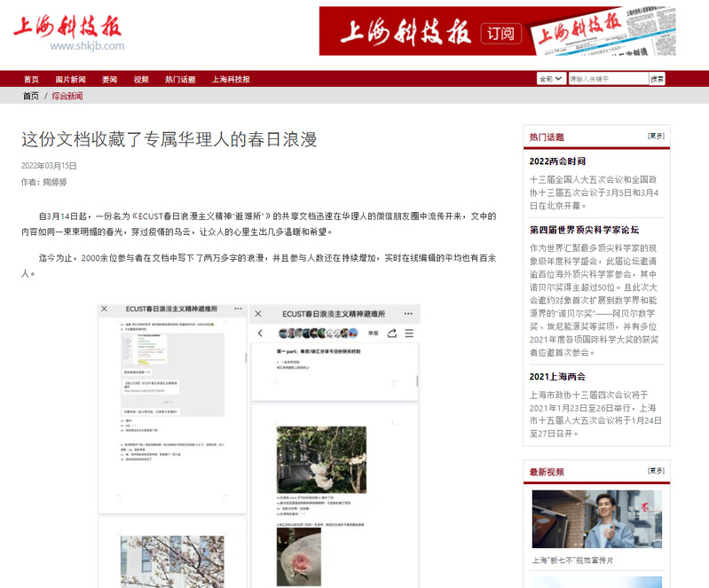Open 图片新闻 in the navigation bar
Screen dimensions: 709x588
click(70, 79)
